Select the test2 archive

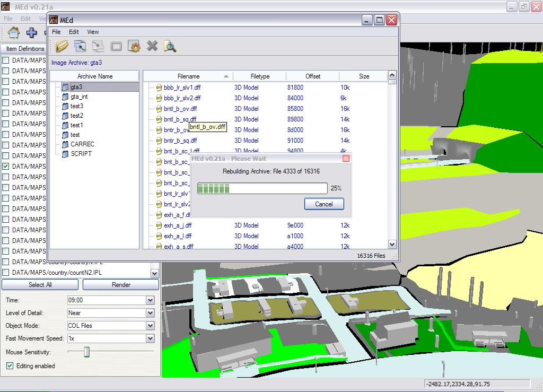coord(76,116)
